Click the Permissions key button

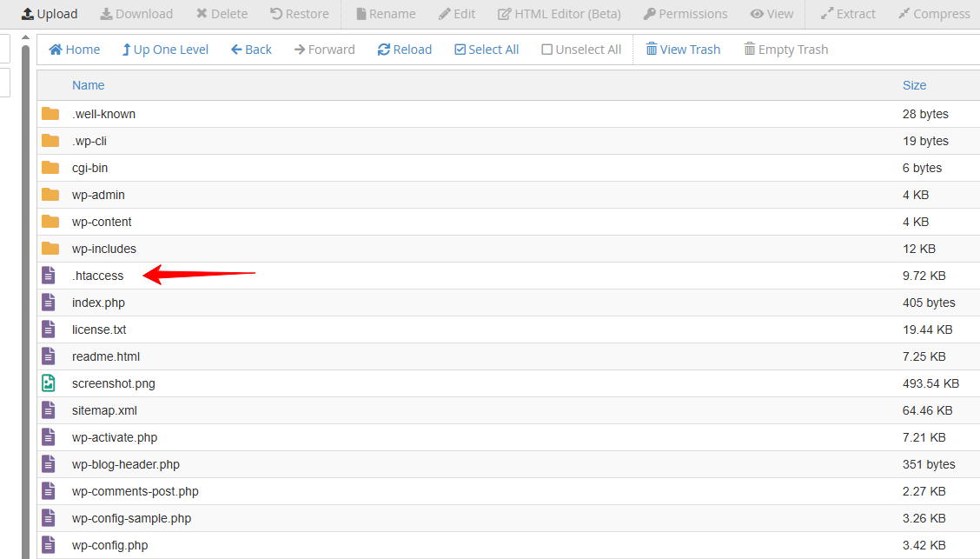click(x=685, y=14)
